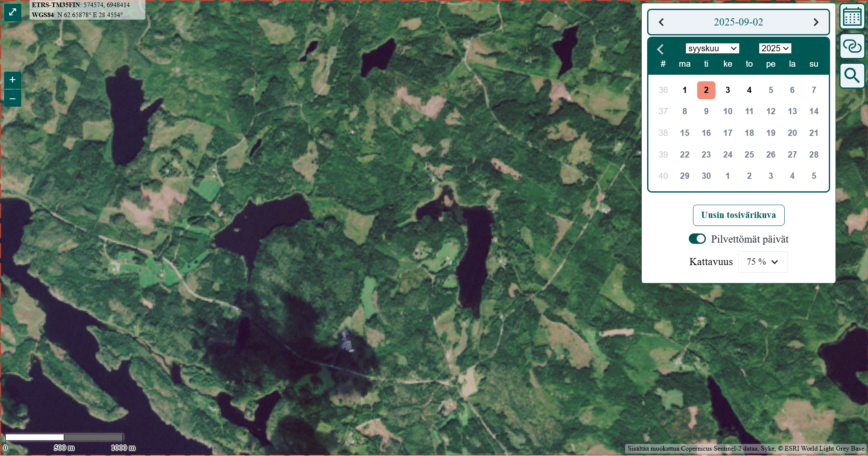The height and width of the screenshot is (456, 868).
Task: Click Uusin tosivärikuva button
Action: [x=738, y=215]
